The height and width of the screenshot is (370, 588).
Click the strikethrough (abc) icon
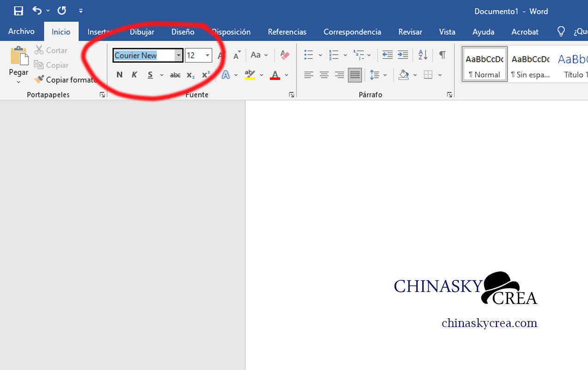point(175,74)
